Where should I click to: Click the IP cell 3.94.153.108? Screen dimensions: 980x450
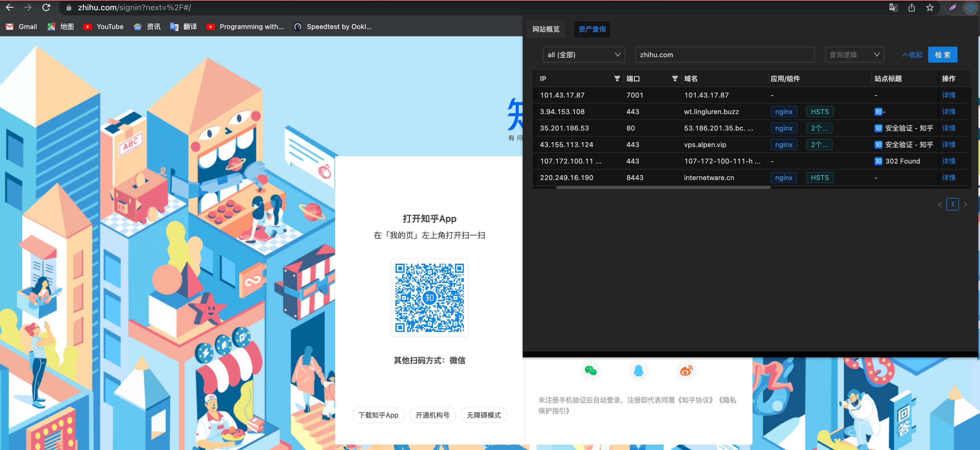click(562, 112)
